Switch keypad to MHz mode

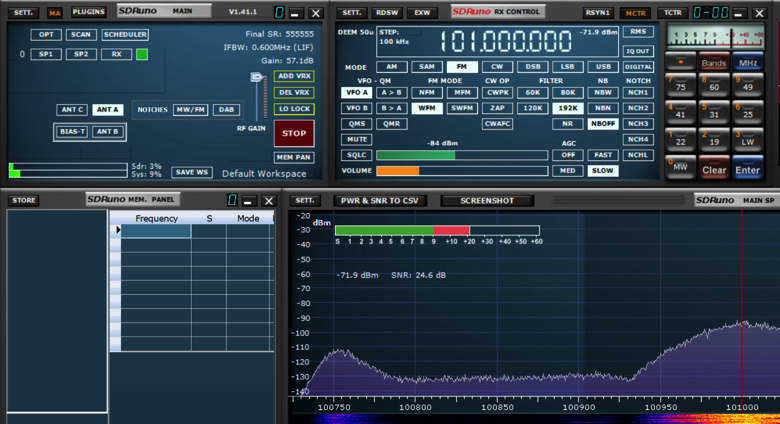(x=748, y=63)
